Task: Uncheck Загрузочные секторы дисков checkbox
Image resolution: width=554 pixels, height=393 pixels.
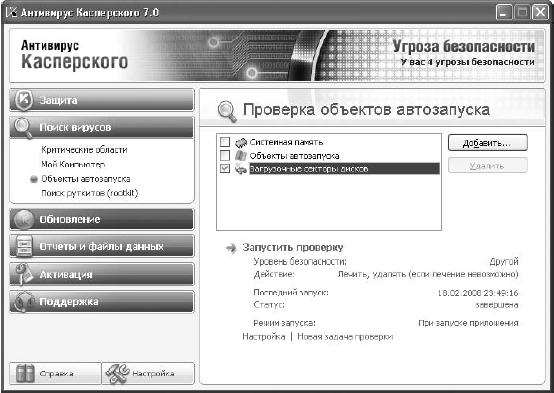Action: tap(225, 169)
